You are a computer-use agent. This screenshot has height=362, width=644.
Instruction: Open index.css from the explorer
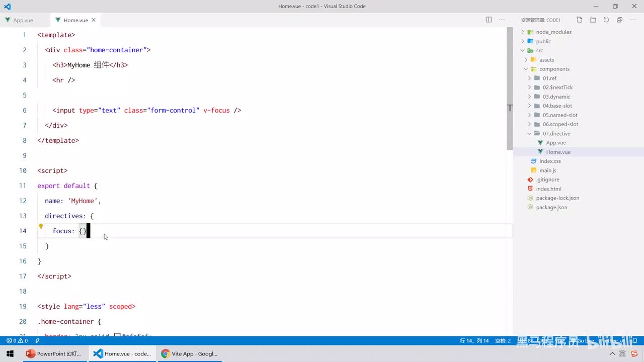550,161
